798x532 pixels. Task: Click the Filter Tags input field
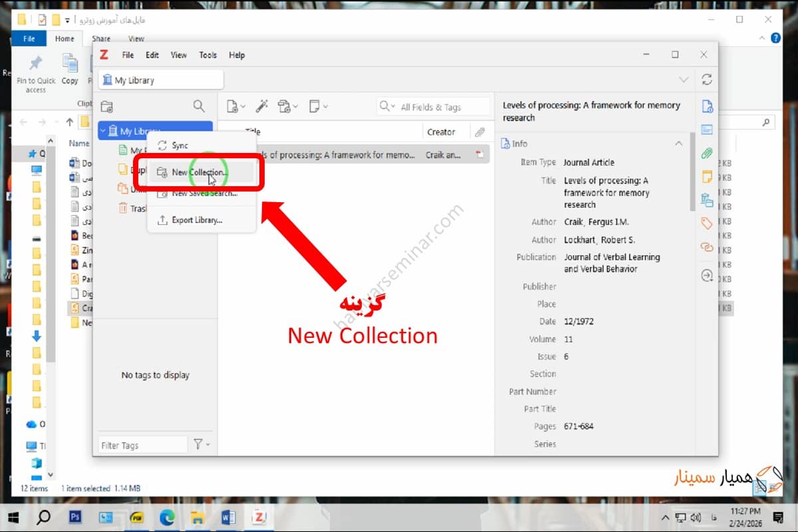point(142,445)
